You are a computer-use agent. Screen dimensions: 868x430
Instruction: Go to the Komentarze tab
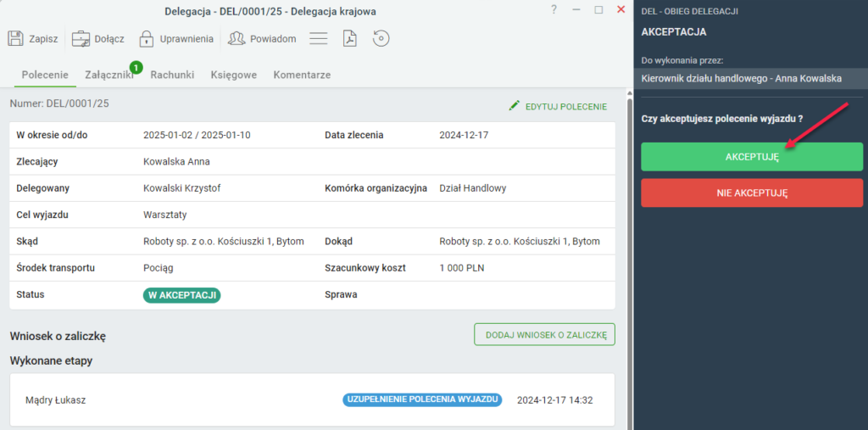pos(303,75)
